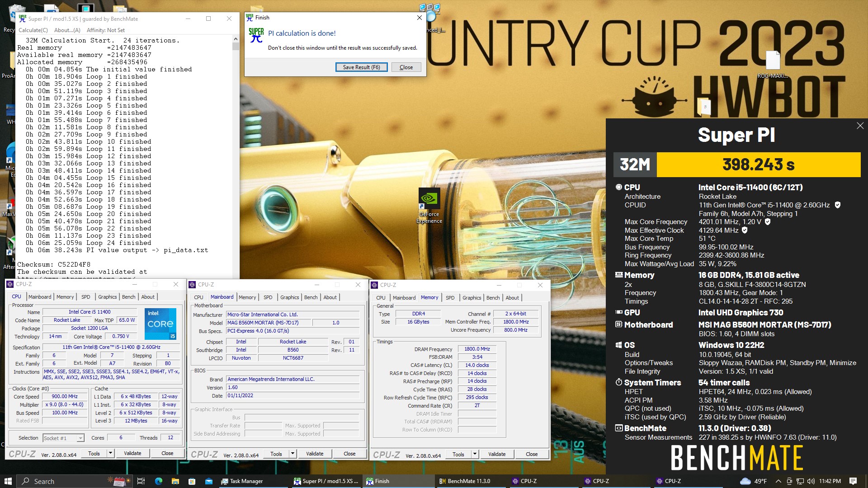
Task: Click Max Core Frequency verified shield
Action: (x=768, y=222)
